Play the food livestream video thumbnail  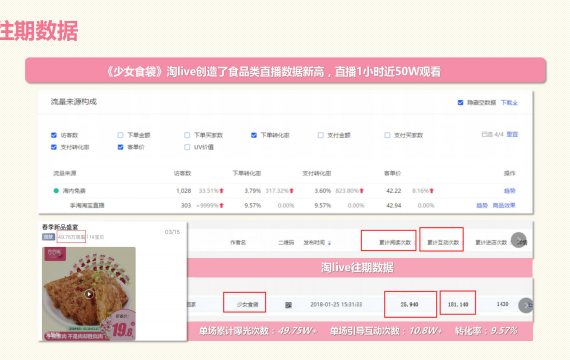click(x=89, y=294)
